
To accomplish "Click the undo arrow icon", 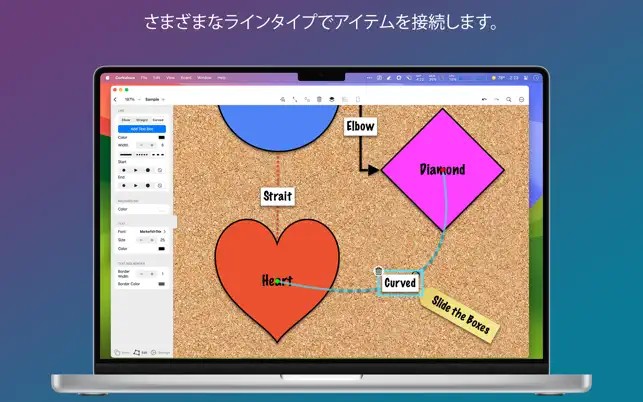I will pos(484,99).
